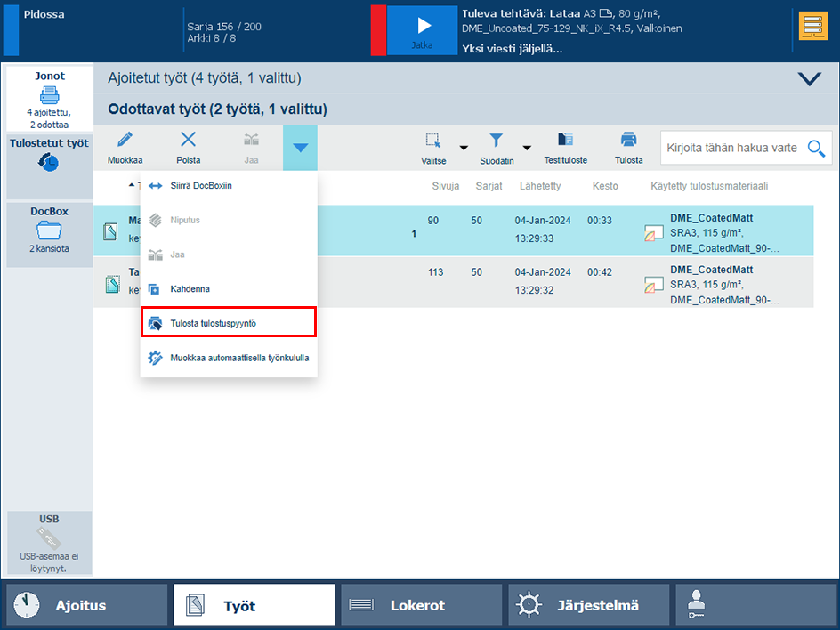Click the Tulosta printer icon
Viewport: 840px width, 630px height.
[x=628, y=140]
